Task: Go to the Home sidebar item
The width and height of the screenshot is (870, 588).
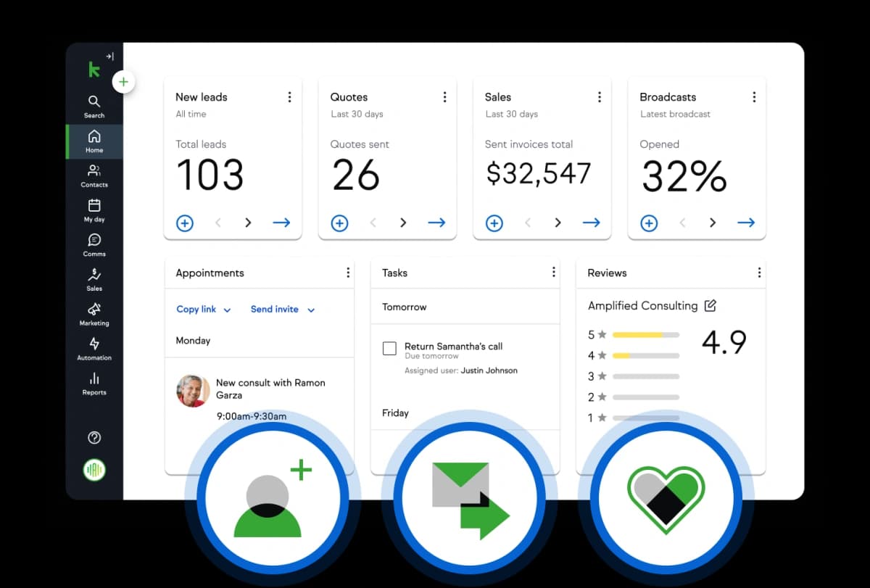Action: point(94,141)
